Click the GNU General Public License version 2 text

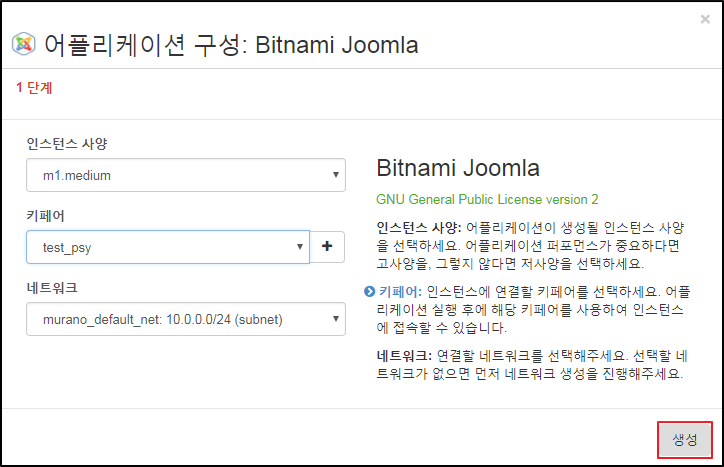487,199
